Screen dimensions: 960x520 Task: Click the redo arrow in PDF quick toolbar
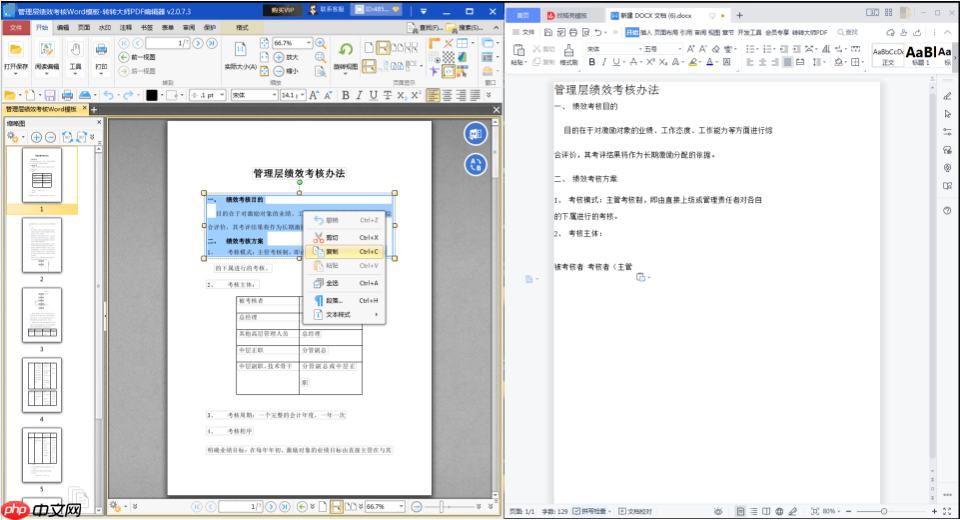[128, 95]
